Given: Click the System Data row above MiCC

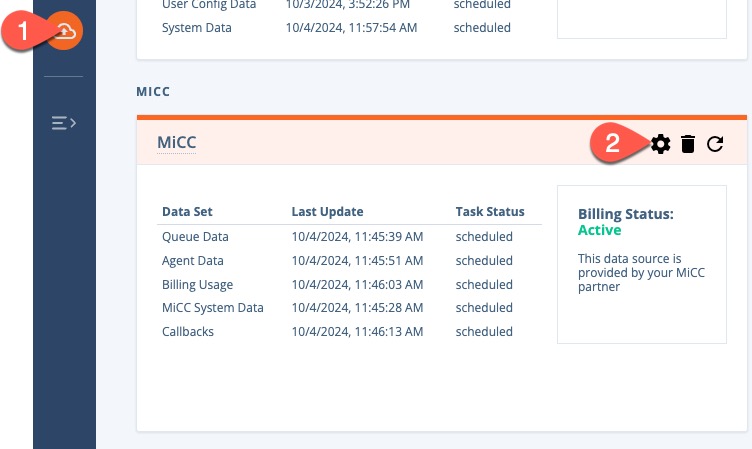Looking at the screenshot, I should coord(336,28).
